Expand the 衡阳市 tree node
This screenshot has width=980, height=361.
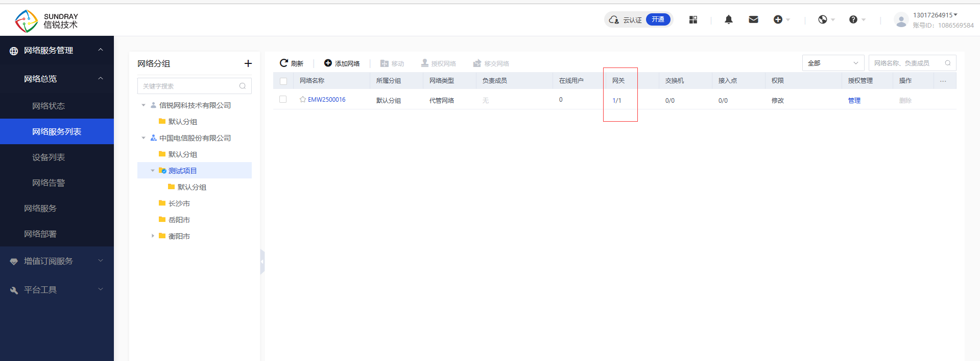[153, 236]
